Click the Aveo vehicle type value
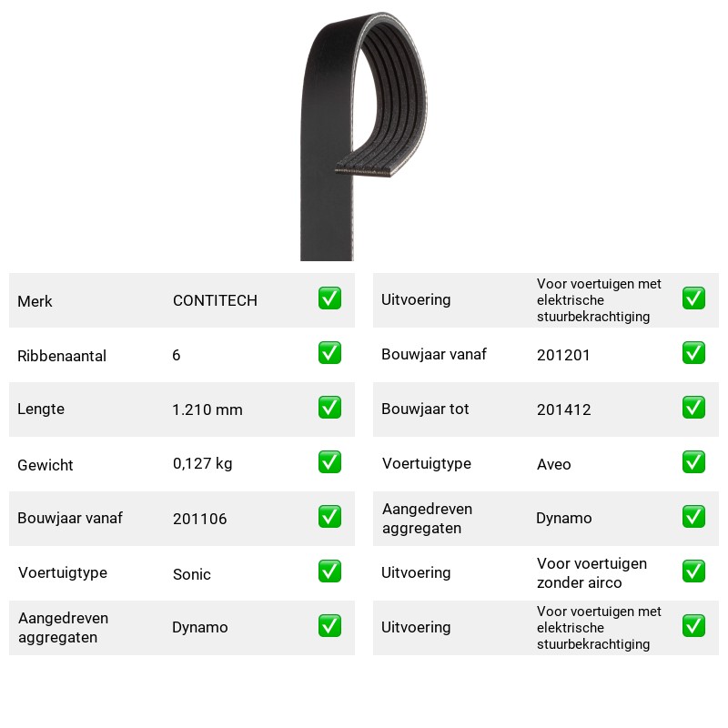Screen dimensions: 728x728 pyautogui.click(x=554, y=464)
